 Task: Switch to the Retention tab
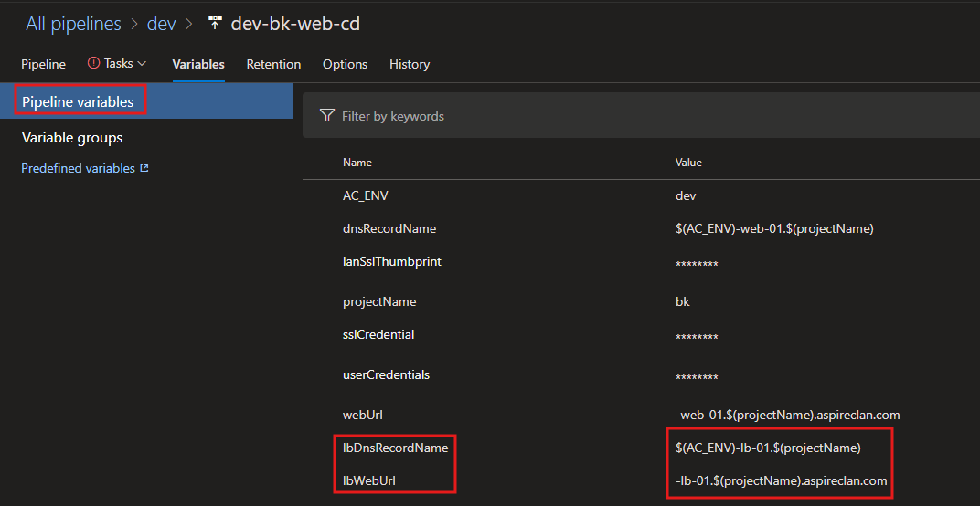click(273, 64)
